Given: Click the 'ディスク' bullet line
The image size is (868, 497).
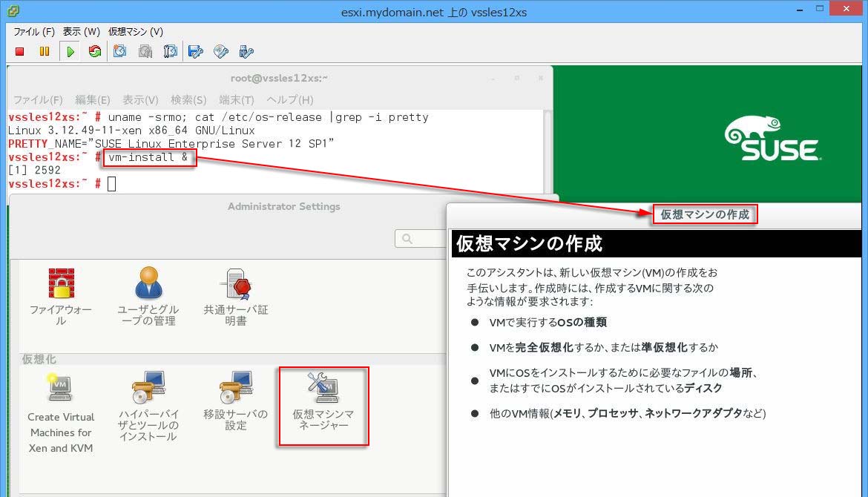Looking at the screenshot, I should tap(623, 381).
